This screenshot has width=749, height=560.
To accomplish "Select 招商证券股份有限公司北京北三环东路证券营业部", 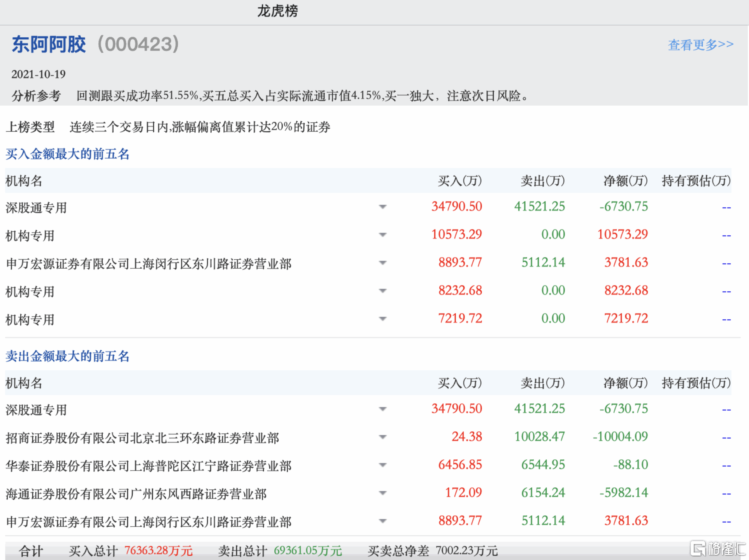I will click(142, 438).
